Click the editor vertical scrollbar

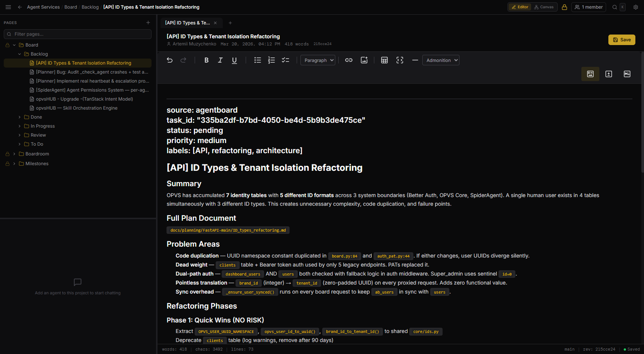pos(642,113)
